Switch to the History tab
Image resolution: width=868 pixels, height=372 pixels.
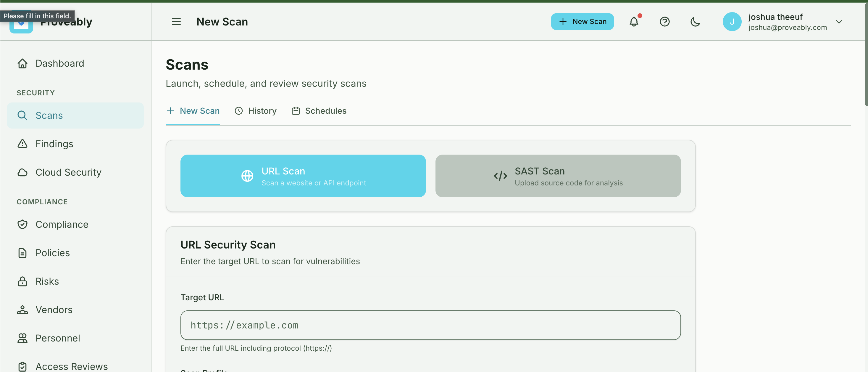tap(255, 111)
